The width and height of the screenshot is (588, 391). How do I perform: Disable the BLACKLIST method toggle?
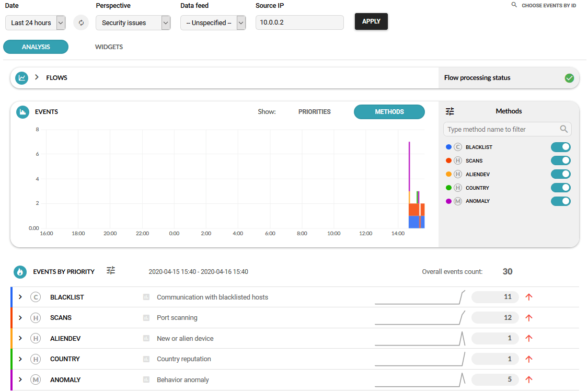560,147
